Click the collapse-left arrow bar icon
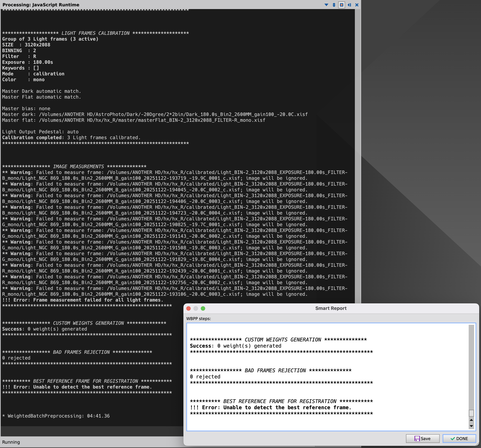This screenshot has height=448, width=481. [x=349, y=5]
